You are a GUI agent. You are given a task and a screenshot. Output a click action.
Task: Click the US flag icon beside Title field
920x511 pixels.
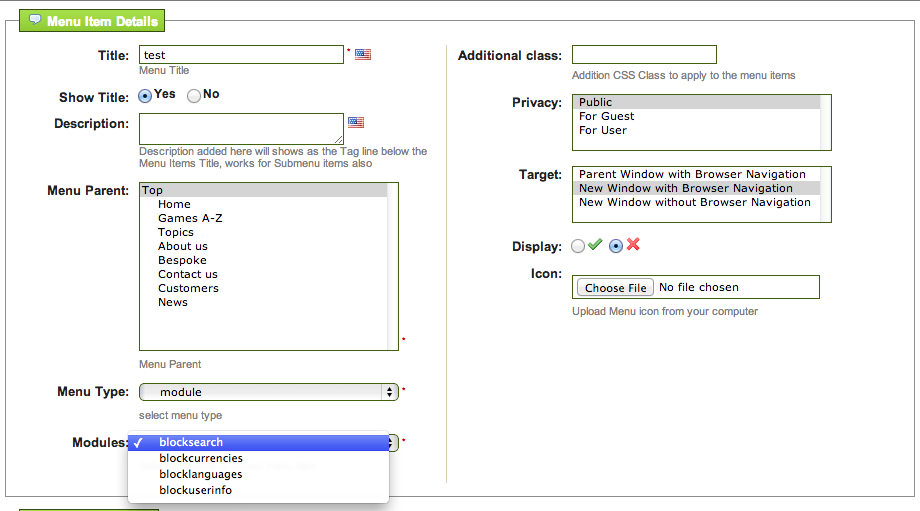(x=363, y=55)
